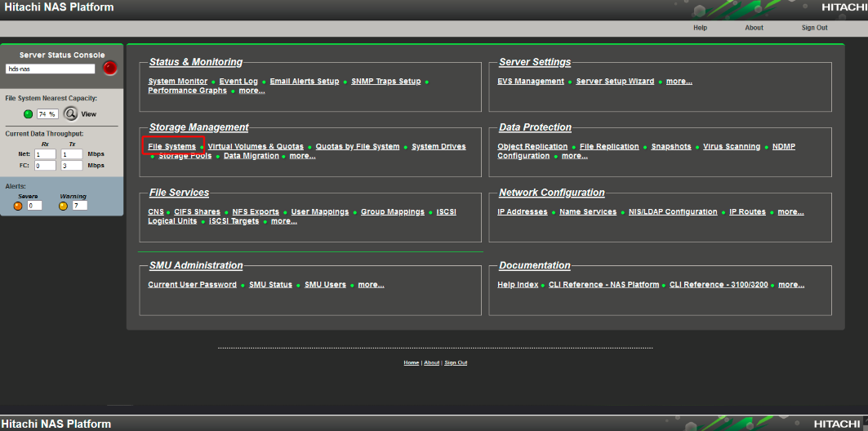Open Virtual Volumes & Quotas
Image resolution: width=868 pixels, height=431 pixels.
click(256, 147)
